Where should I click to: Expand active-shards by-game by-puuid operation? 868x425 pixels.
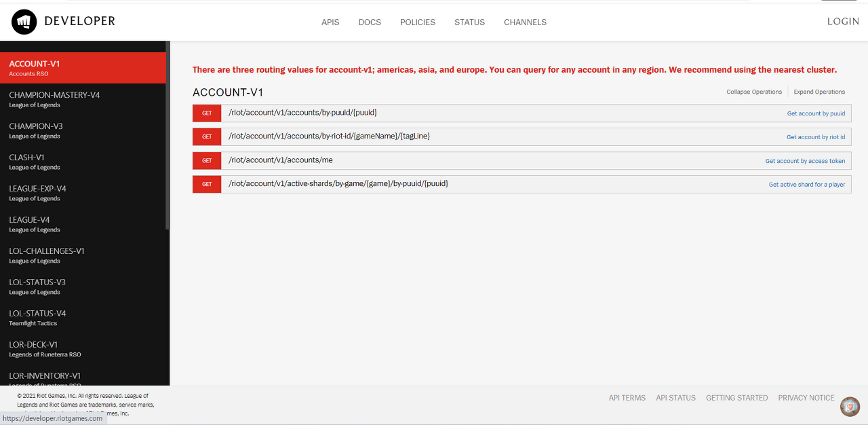(338, 183)
